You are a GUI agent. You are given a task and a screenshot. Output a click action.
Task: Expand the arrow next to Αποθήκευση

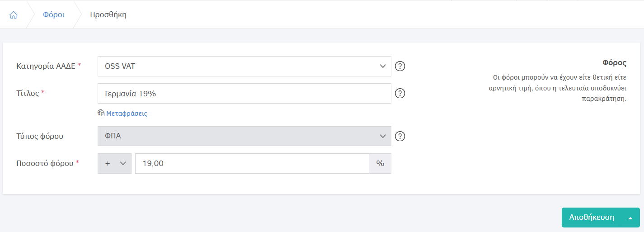click(x=630, y=218)
